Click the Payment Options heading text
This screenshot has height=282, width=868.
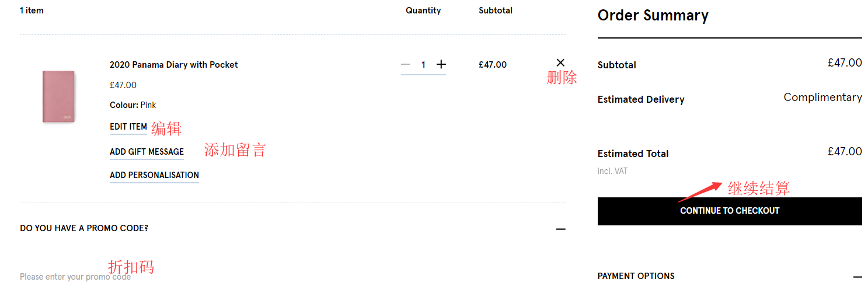[636, 276]
